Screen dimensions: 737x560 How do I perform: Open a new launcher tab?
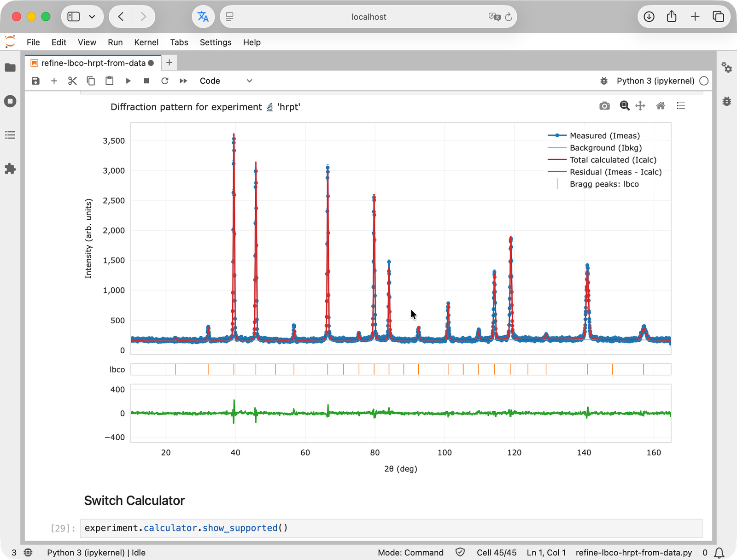[169, 63]
